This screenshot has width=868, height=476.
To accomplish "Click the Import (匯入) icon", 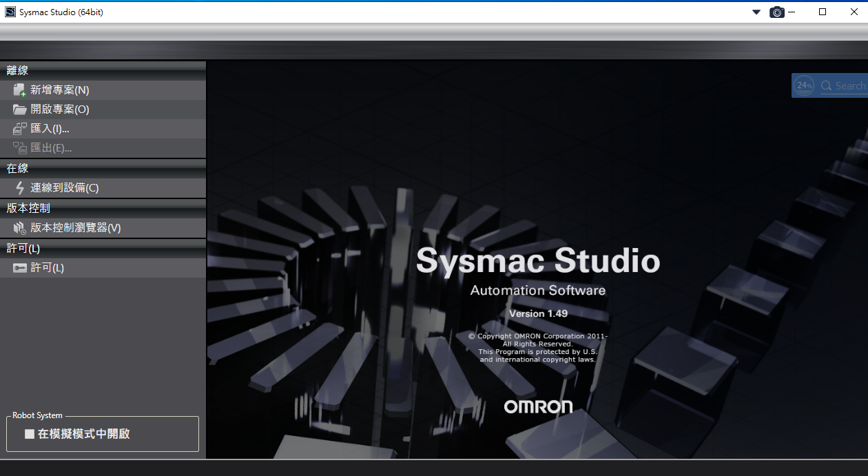I will click(x=19, y=129).
